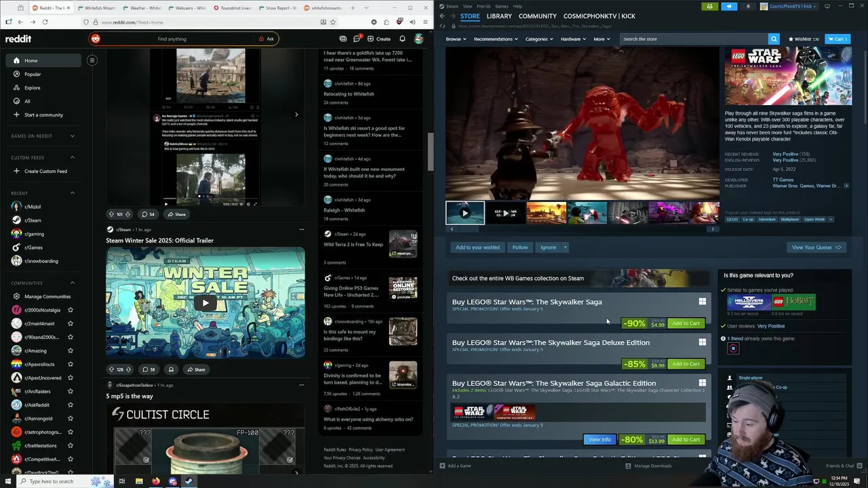Open Firefox application hamburger menu
This screenshot has height=488, width=868.
click(425, 22)
